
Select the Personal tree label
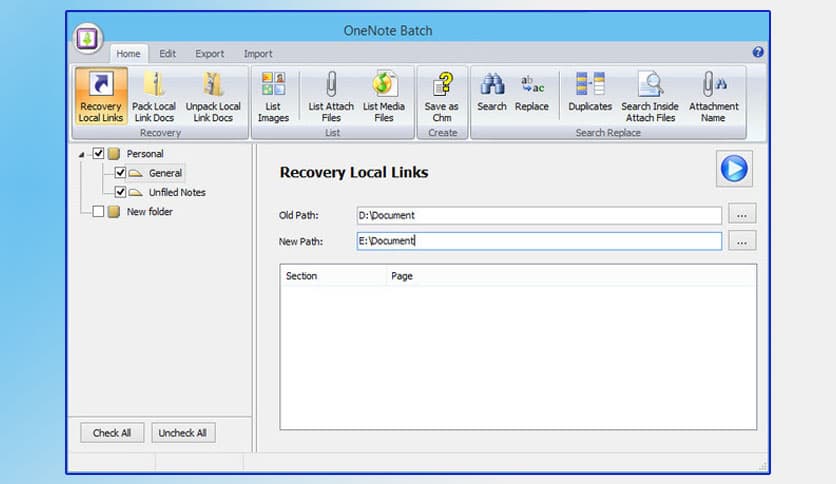[x=145, y=154]
